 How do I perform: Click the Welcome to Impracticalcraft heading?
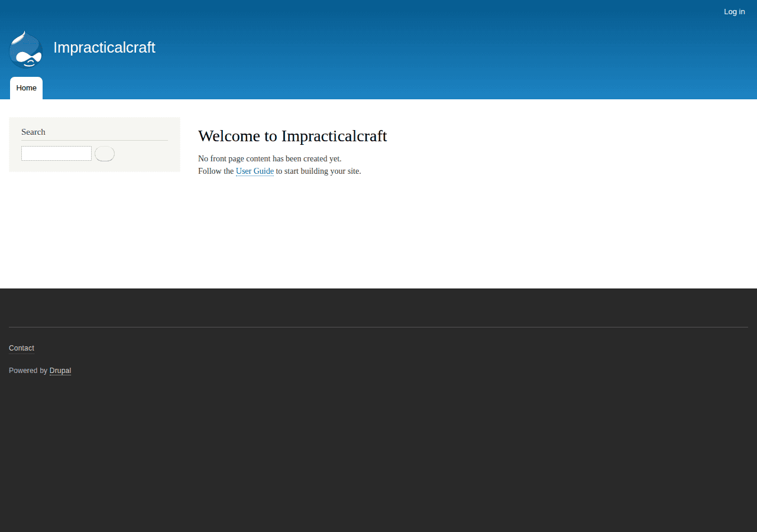click(x=292, y=136)
